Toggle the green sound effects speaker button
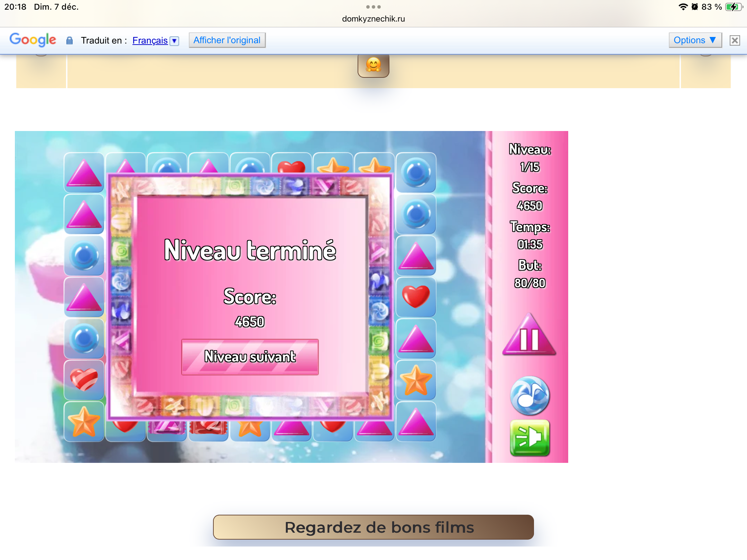The width and height of the screenshot is (747, 560). (530, 438)
